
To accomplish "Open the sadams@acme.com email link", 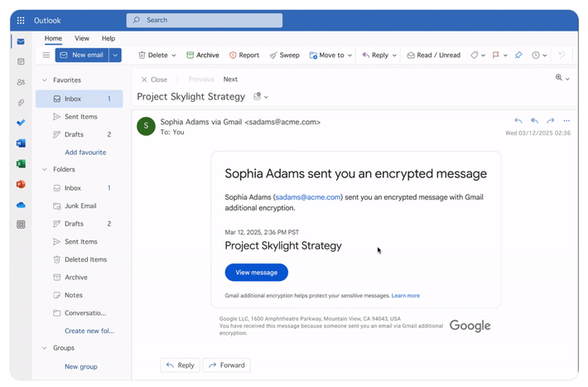I will tap(308, 197).
